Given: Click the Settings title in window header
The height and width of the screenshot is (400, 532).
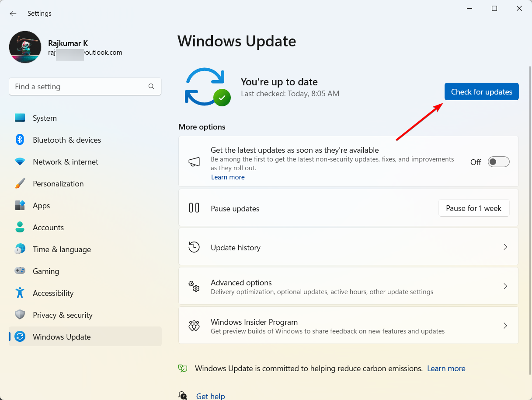Looking at the screenshot, I should point(39,14).
